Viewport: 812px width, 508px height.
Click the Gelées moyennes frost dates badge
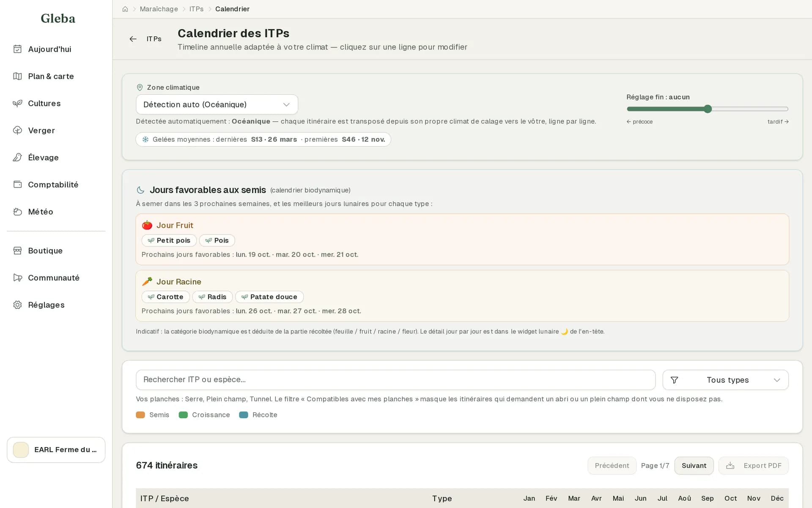(x=263, y=139)
